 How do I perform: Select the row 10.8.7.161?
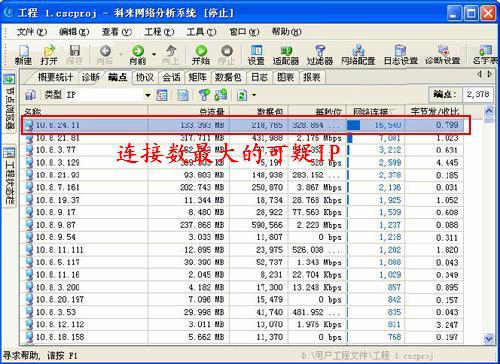coord(242,187)
